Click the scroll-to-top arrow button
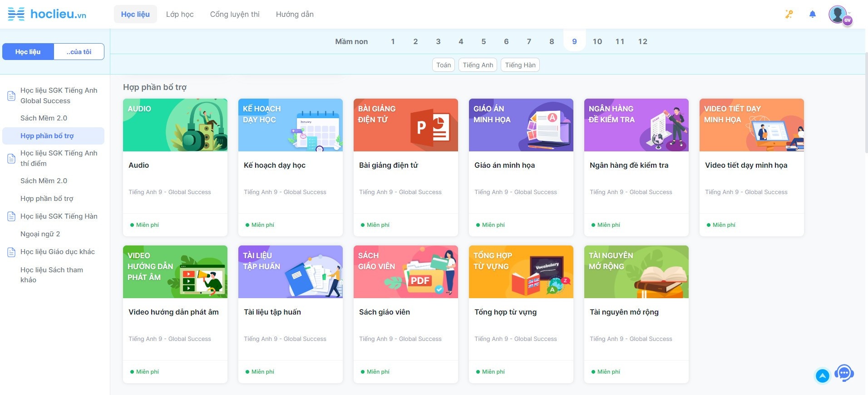Image resolution: width=868 pixels, height=395 pixels. [x=822, y=375]
